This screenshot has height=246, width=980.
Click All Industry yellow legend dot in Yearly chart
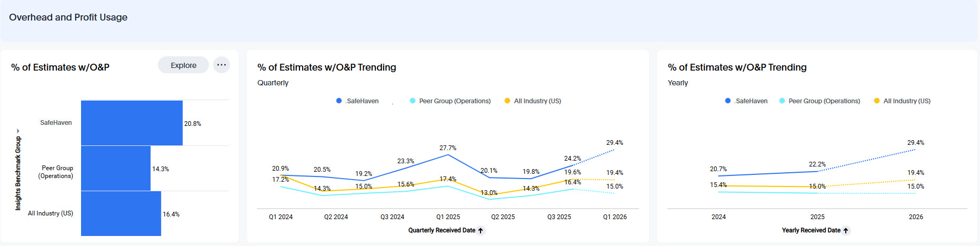point(876,101)
